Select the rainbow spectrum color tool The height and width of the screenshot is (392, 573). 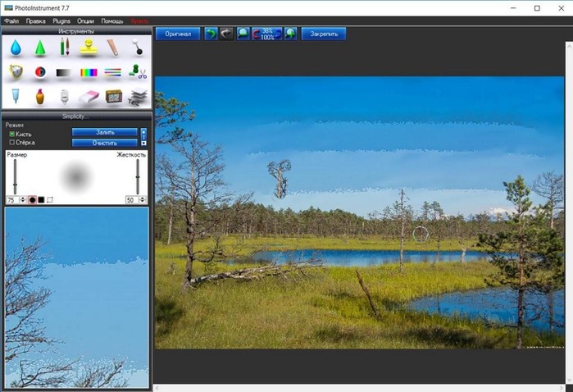point(89,73)
